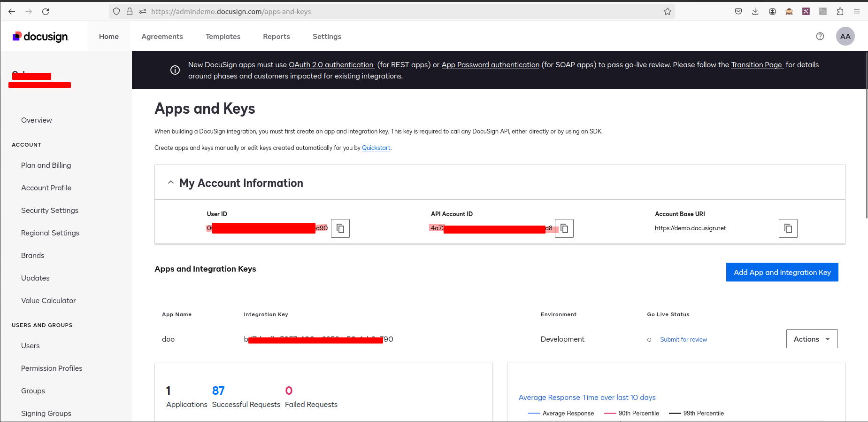Click the shield tracking protection icon
The image size is (868, 422).
[x=116, y=11]
